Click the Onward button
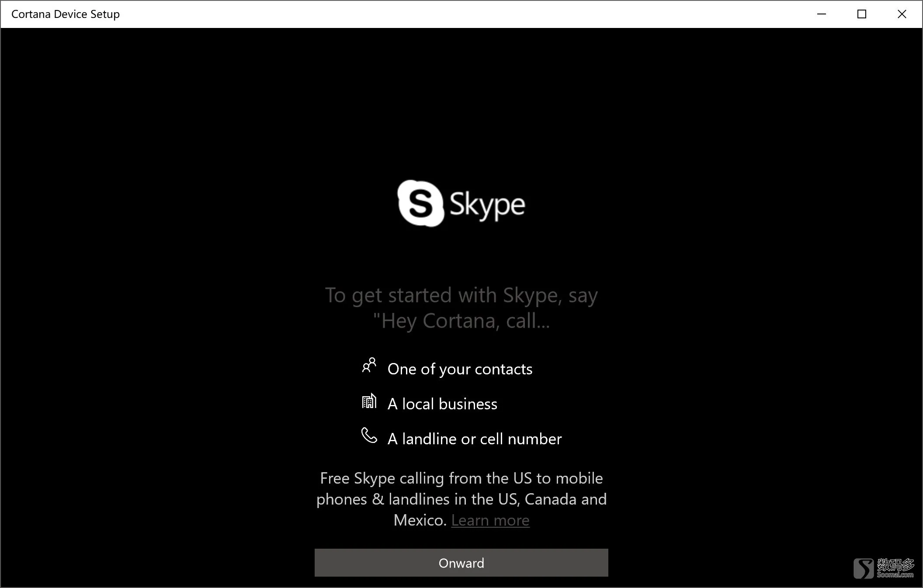The height and width of the screenshot is (588, 923). point(461,563)
